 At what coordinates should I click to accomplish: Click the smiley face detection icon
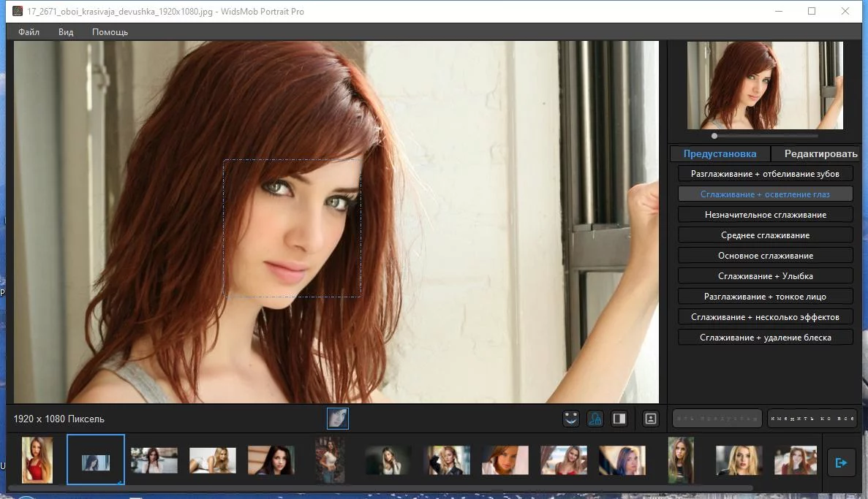pyautogui.click(x=570, y=419)
